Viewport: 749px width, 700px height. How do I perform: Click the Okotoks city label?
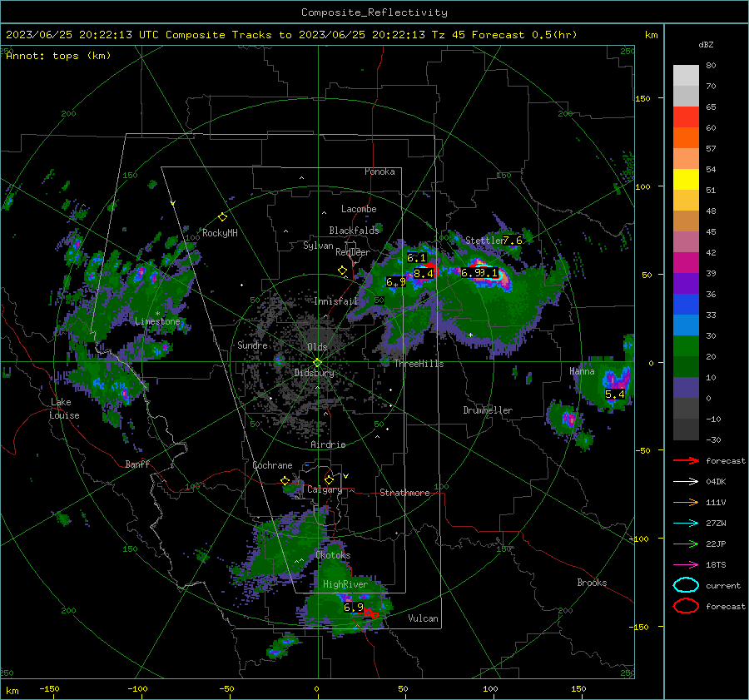tap(334, 555)
